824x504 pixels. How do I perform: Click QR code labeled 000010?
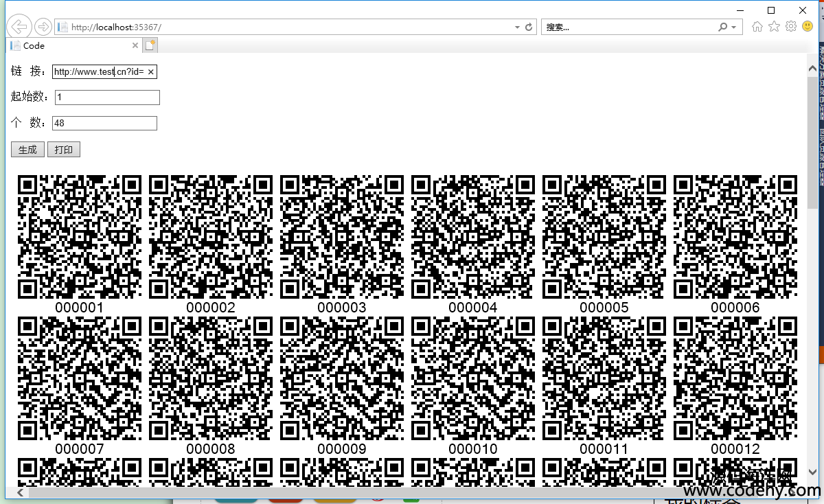pyautogui.click(x=472, y=378)
